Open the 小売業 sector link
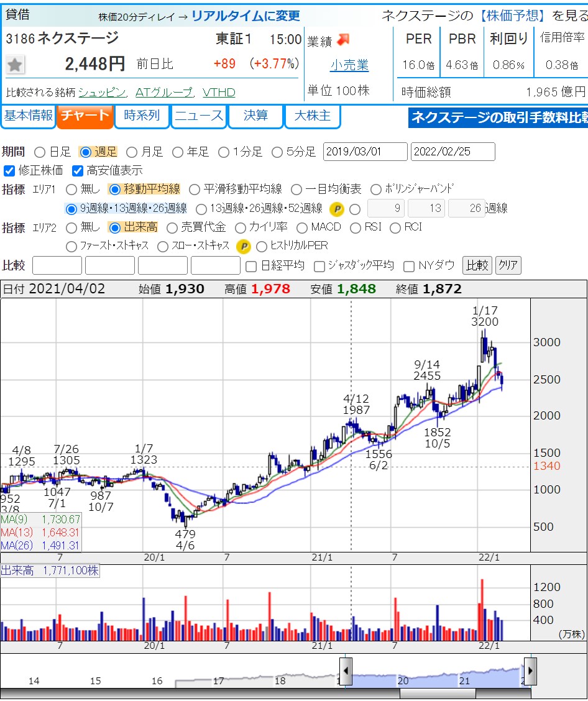The width and height of the screenshot is (588, 701). point(349,65)
